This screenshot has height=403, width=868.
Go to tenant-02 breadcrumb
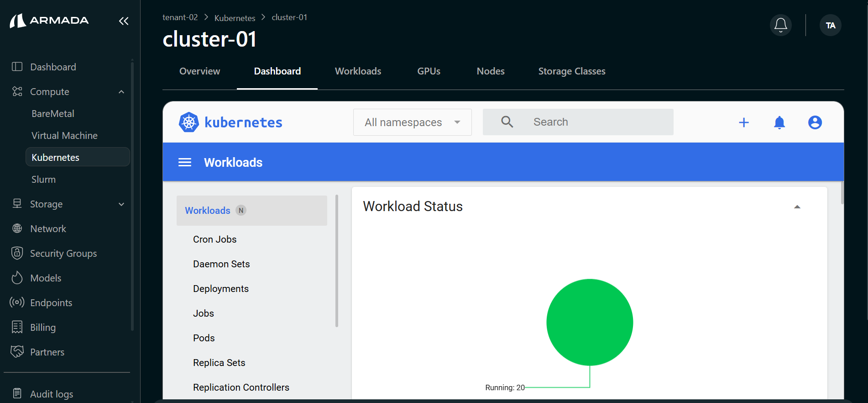pos(180,17)
